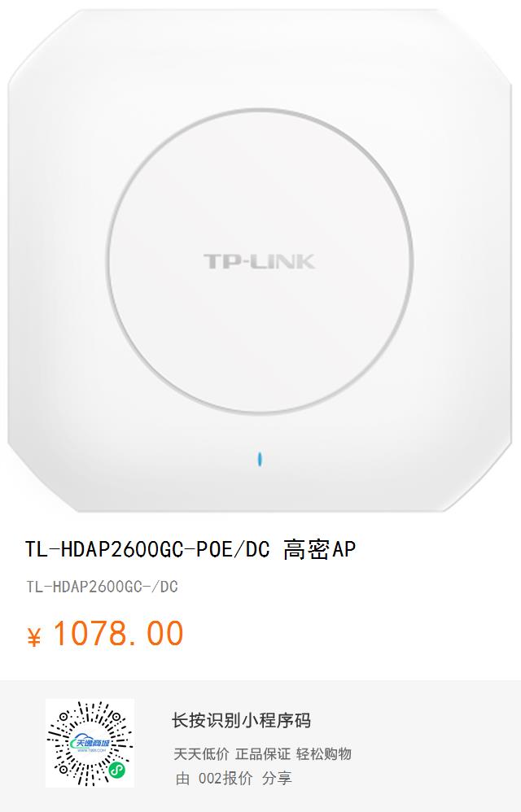This screenshot has height=812, width=521.
Task: Click the white ceiling AP product image
Action: pos(260,261)
